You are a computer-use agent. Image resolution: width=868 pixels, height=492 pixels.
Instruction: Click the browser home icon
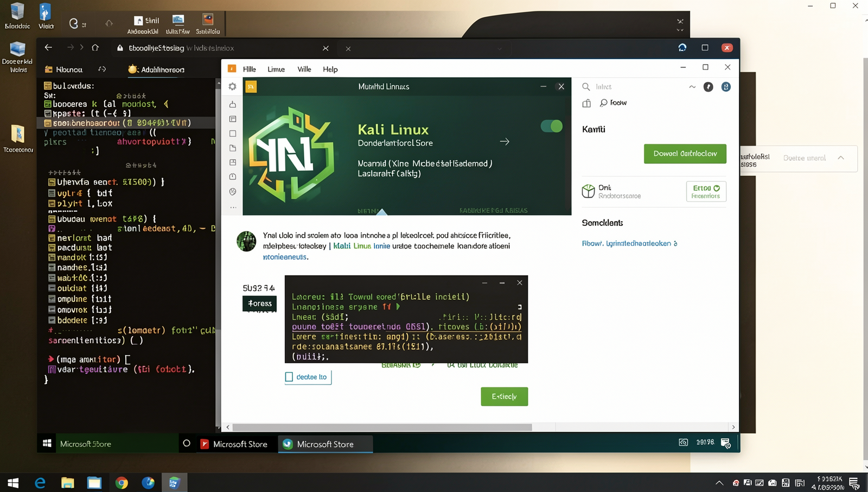click(x=95, y=48)
